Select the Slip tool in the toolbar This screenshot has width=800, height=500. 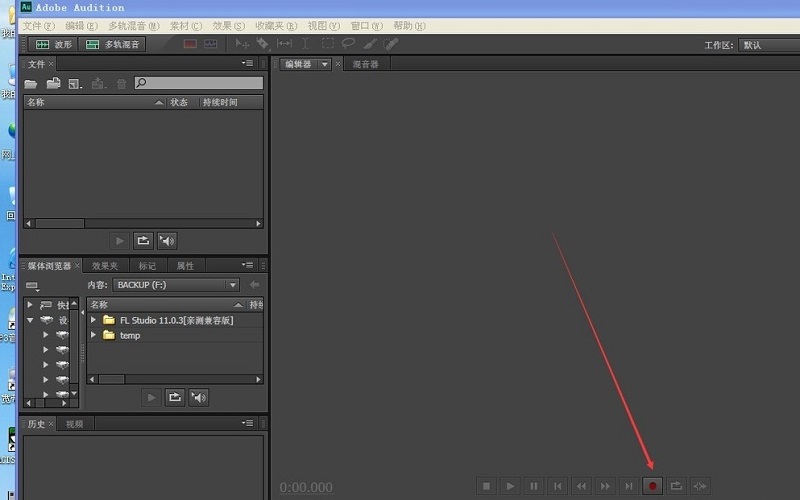(x=284, y=44)
